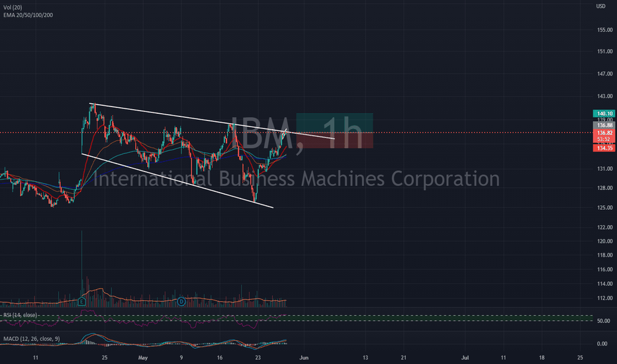Click the 125.00 price axis label
617x364 pixels.
click(605, 208)
